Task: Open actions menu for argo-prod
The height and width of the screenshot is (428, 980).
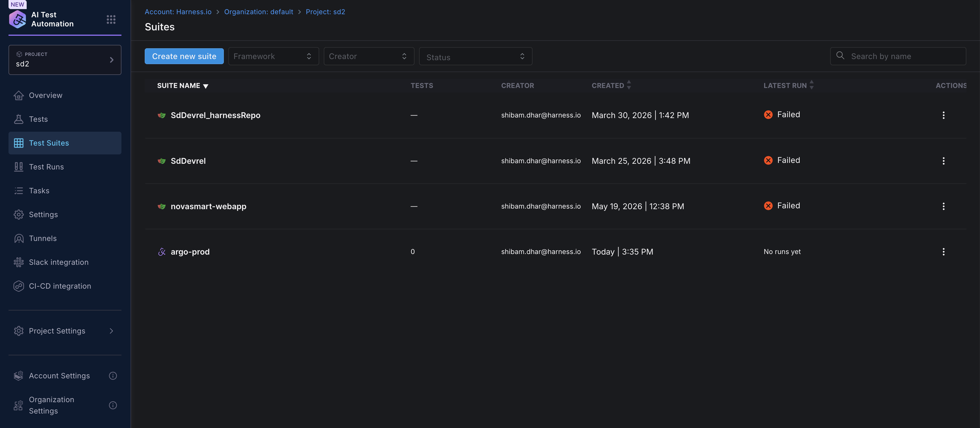Action: (x=943, y=252)
